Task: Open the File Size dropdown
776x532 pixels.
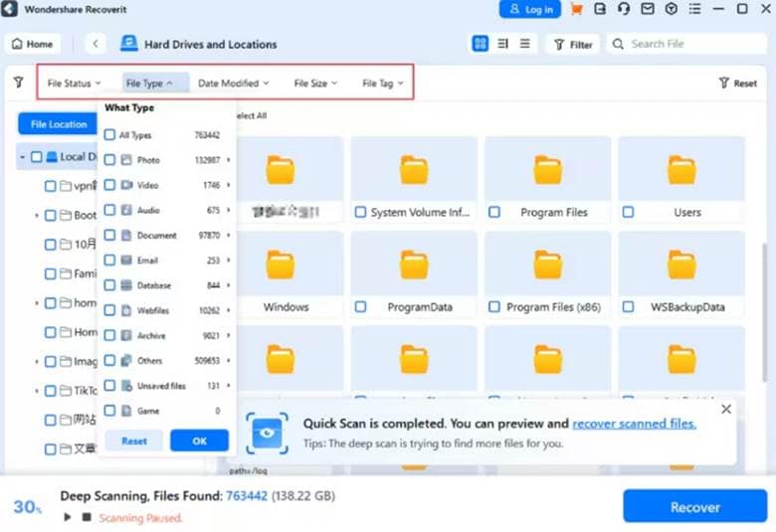Action: point(315,84)
